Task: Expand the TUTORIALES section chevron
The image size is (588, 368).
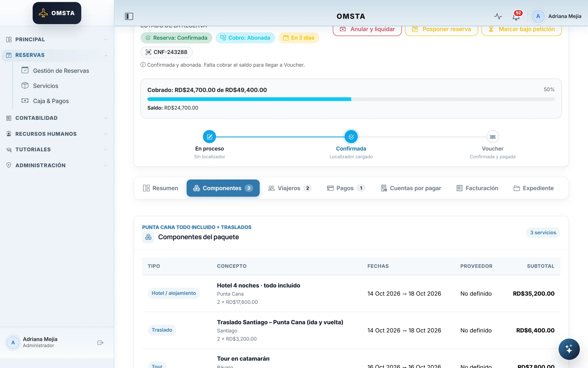Action: coord(106,150)
